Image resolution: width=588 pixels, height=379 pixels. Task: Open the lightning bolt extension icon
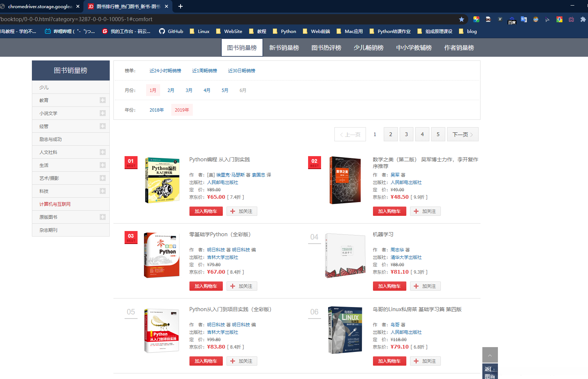tap(476, 19)
